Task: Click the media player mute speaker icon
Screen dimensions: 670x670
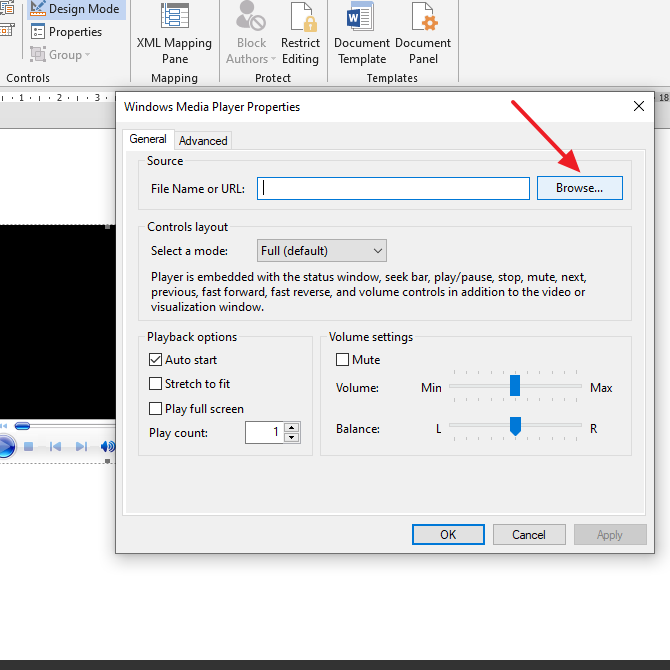Action: tap(107, 446)
